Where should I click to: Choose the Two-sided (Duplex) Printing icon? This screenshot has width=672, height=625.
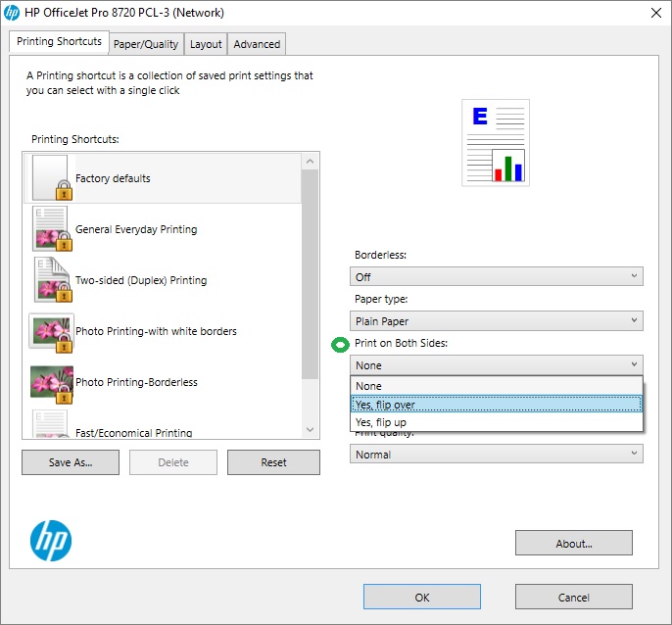[x=51, y=280]
